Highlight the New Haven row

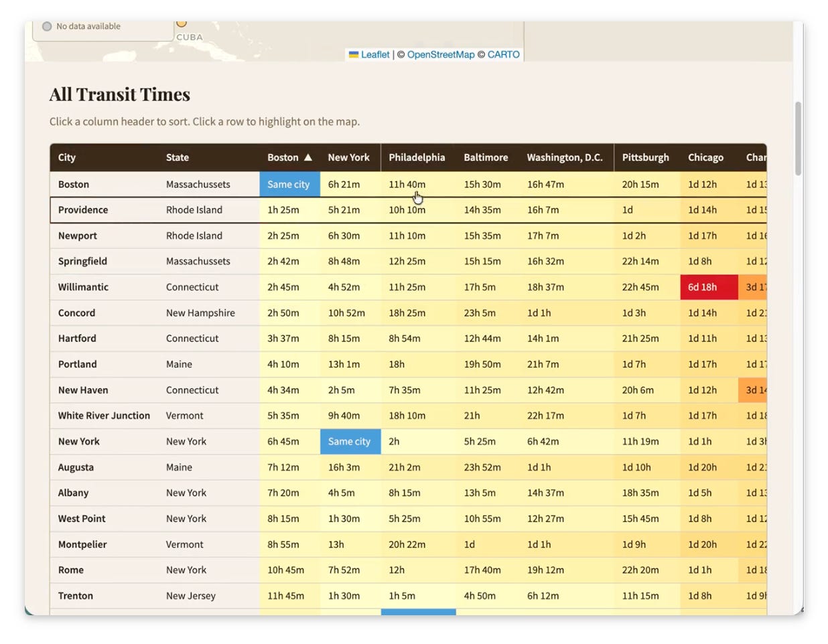(408, 390)
